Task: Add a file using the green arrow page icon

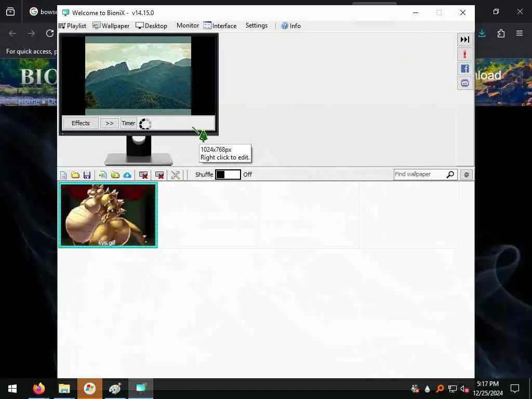Action: click(102, 175)
